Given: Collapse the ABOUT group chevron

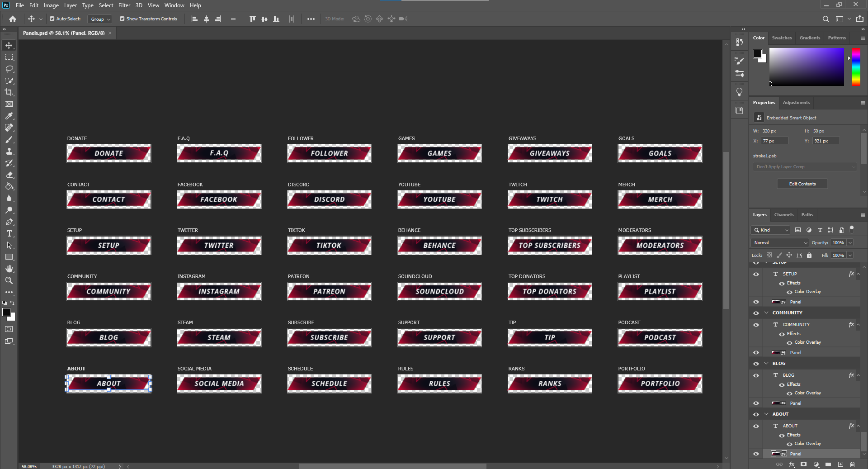Looking at the screenshot, I should pos(766,414).
